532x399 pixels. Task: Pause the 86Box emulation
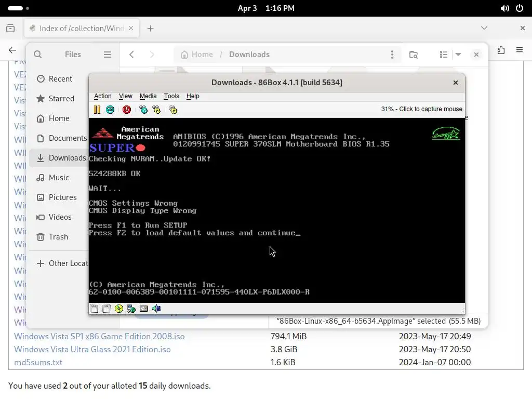point(97,110)
